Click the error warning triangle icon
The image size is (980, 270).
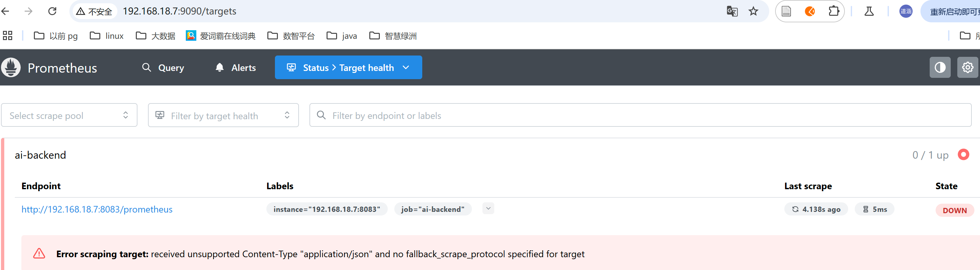[39, 254]
